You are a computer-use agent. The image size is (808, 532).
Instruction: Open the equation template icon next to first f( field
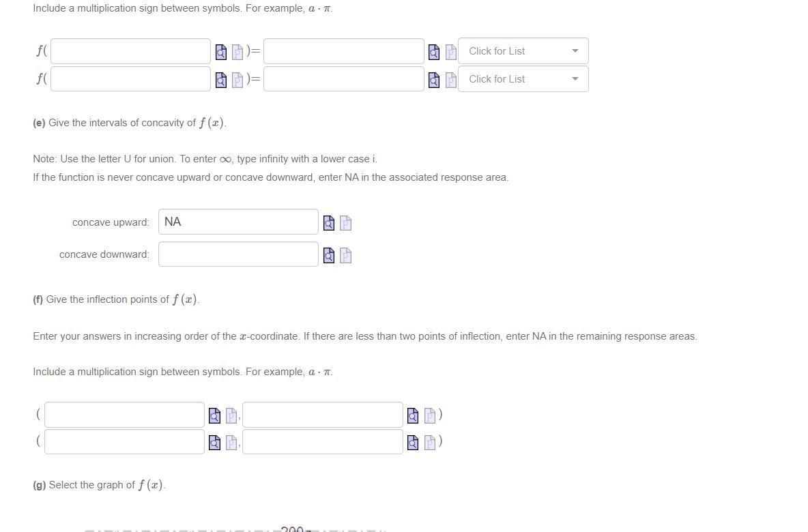tap(236, 50)
